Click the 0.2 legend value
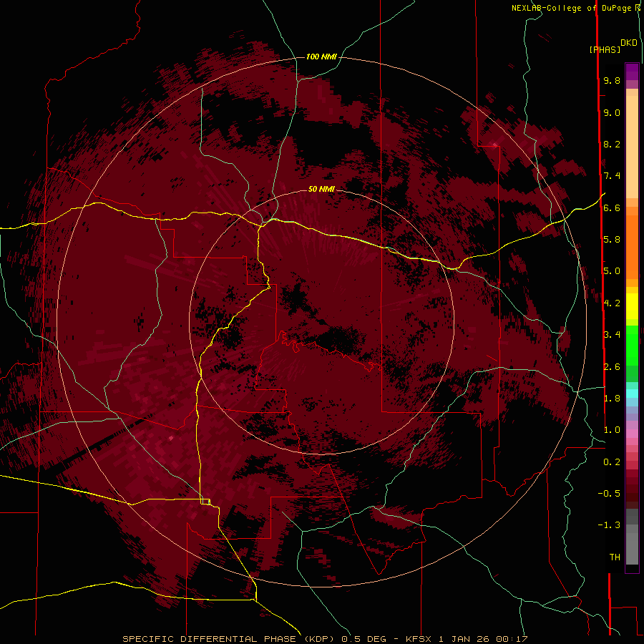The image size is (644, 644). [612, 462]
